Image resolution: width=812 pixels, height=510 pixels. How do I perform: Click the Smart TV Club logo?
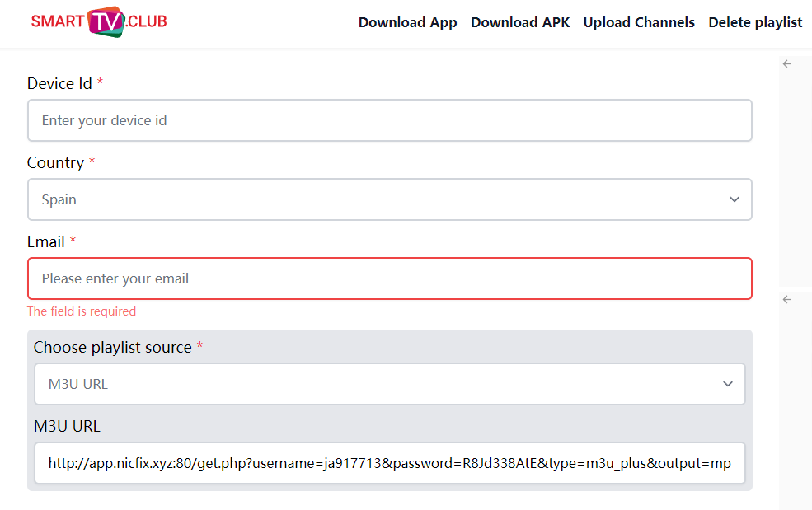99,22
